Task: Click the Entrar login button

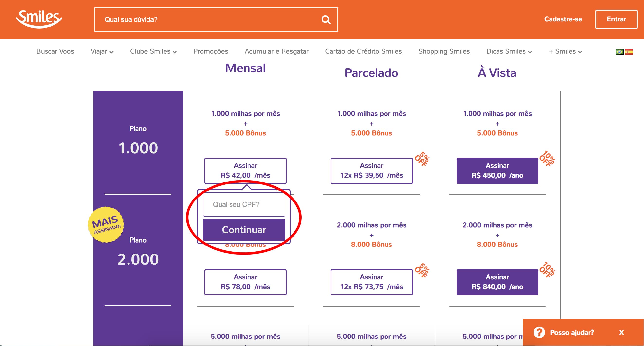Action: pyautogui.click(x=616, y=19)
